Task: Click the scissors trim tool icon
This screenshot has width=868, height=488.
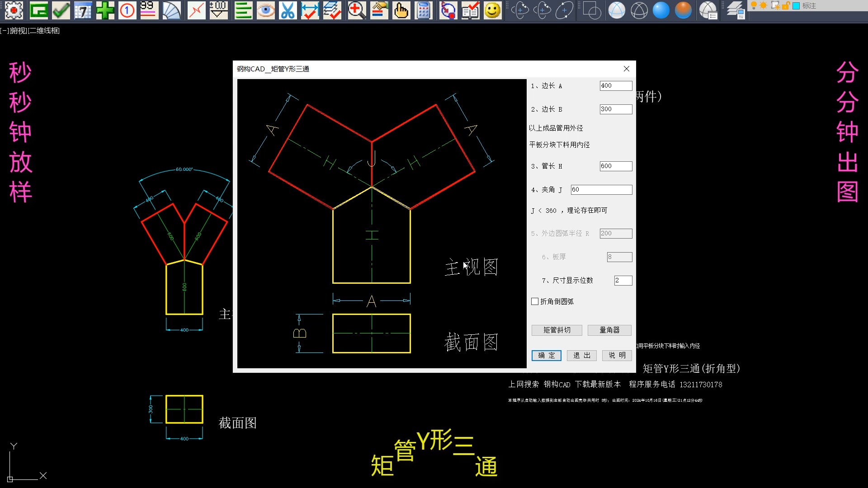Action: 288,10
